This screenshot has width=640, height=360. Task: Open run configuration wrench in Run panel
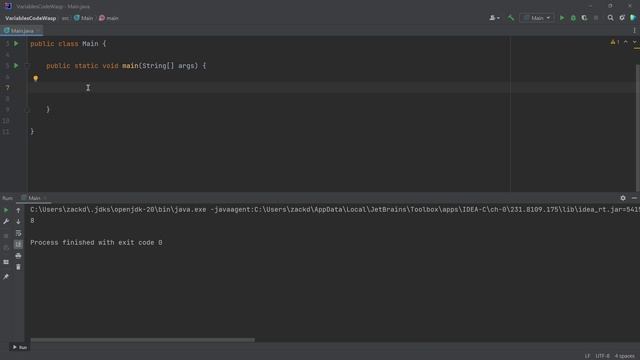(x=6, y=221)
